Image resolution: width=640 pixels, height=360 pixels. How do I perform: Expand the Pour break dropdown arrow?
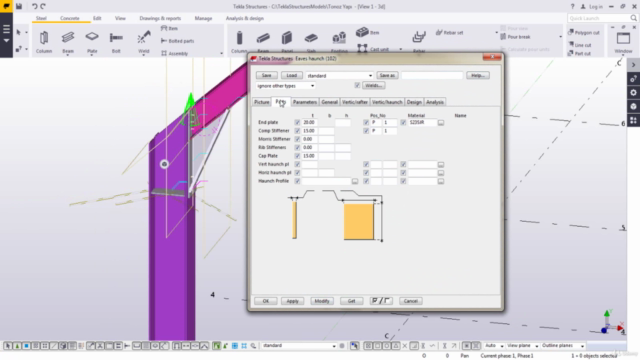coord(560,37)
